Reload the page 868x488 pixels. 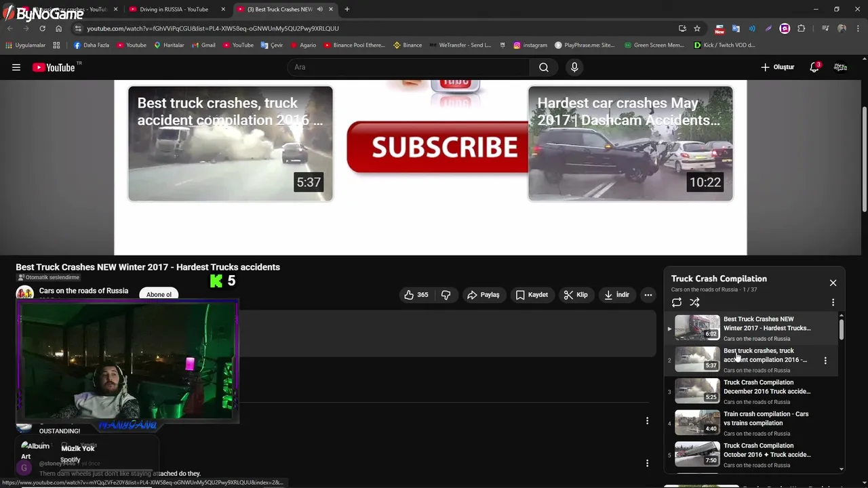42,28
